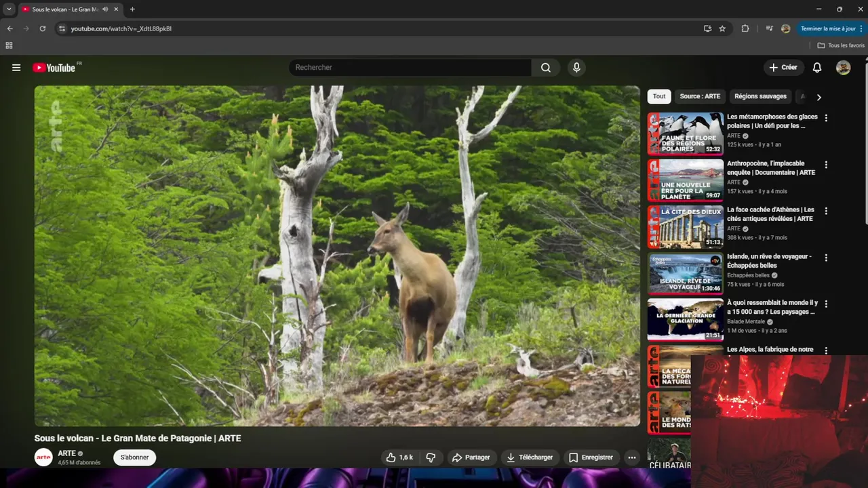Like the video with thumbs up
Screen dimensions: 868x488
coord(399,457)
